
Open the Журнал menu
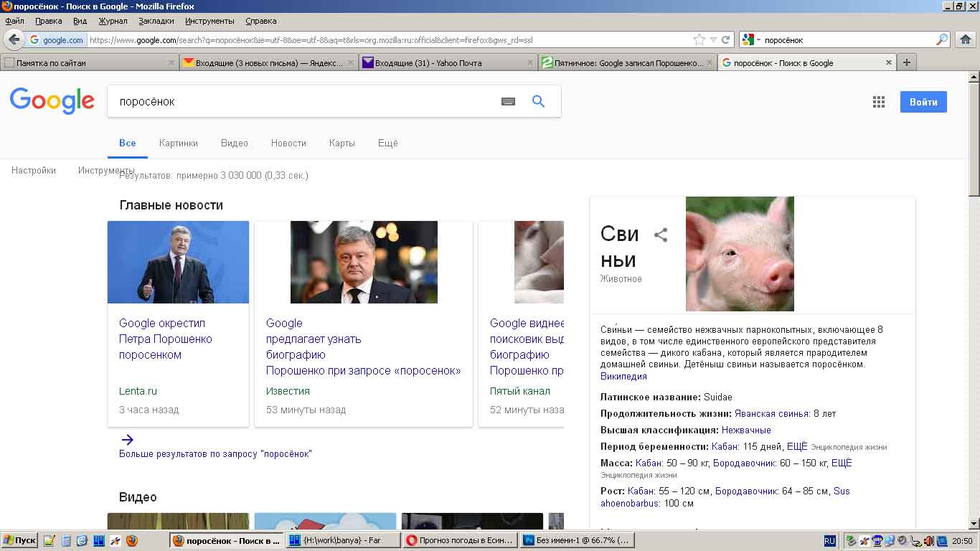click(113, 21)
